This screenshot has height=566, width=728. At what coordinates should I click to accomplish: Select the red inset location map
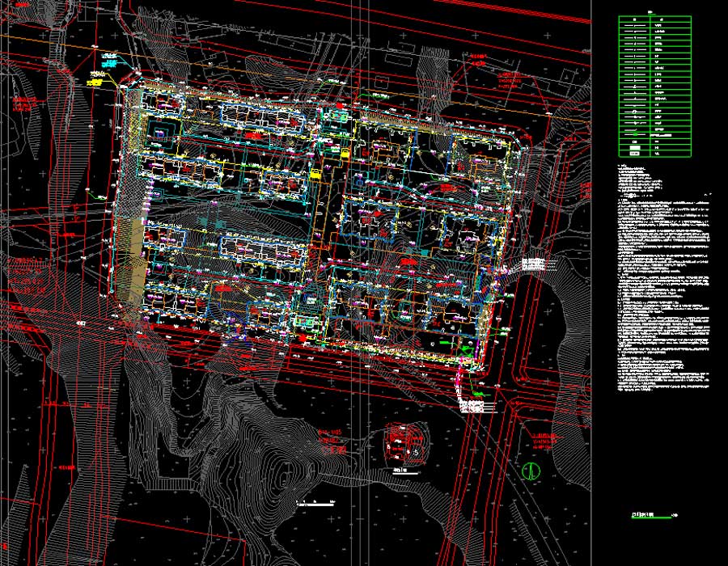pos(405,442)
